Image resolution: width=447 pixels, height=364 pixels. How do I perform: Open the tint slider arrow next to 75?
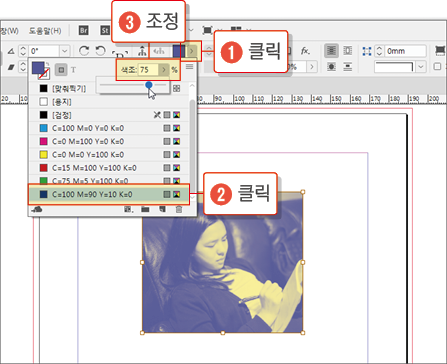pos(164,70)
